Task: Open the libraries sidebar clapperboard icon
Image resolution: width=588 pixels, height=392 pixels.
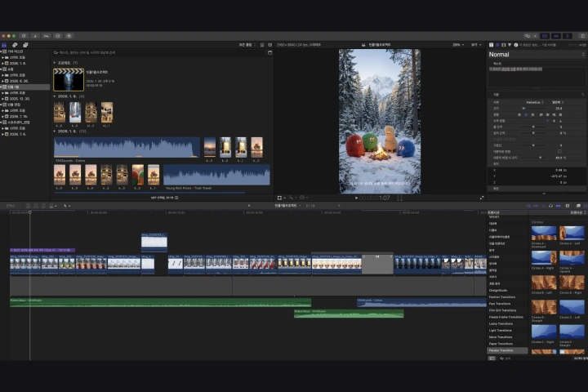Action: pyautogui.click(x=4, y=45)
